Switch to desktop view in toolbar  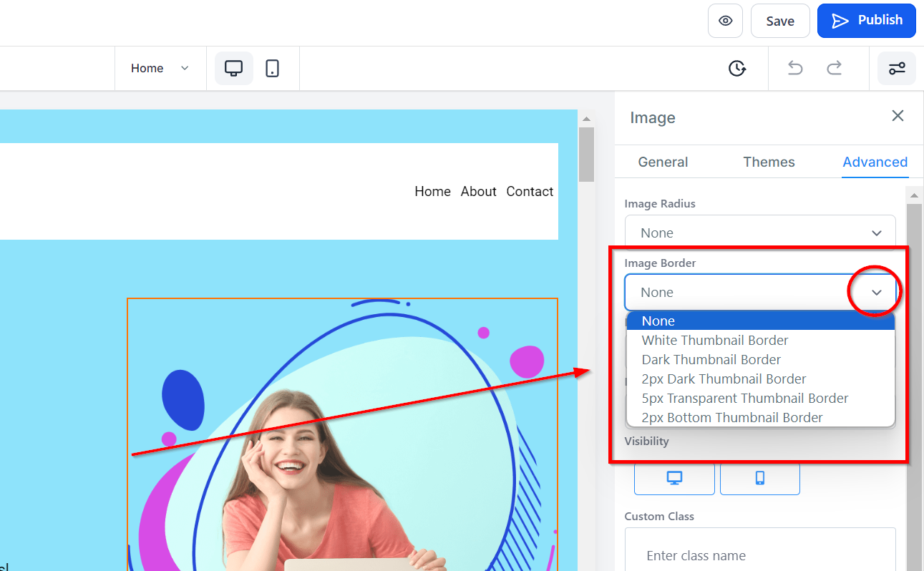coord(234,69)
